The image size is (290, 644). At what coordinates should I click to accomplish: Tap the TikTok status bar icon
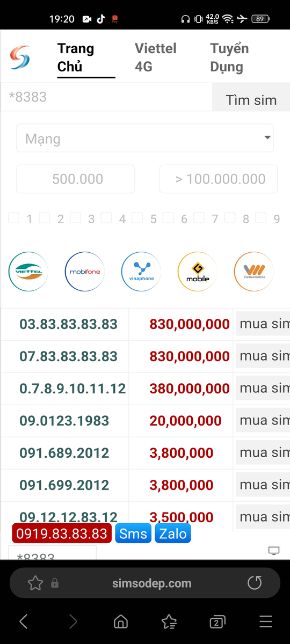coord(101,19)
